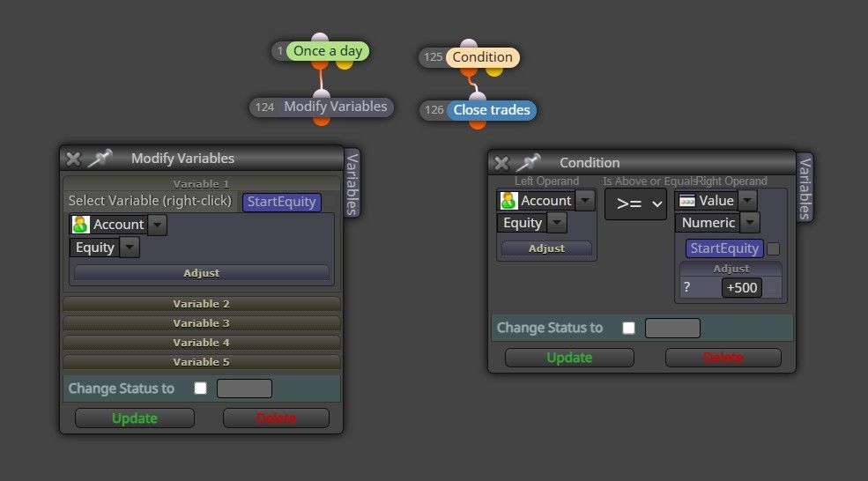Close the Modify Variables panel with X icon

(73, 159)
